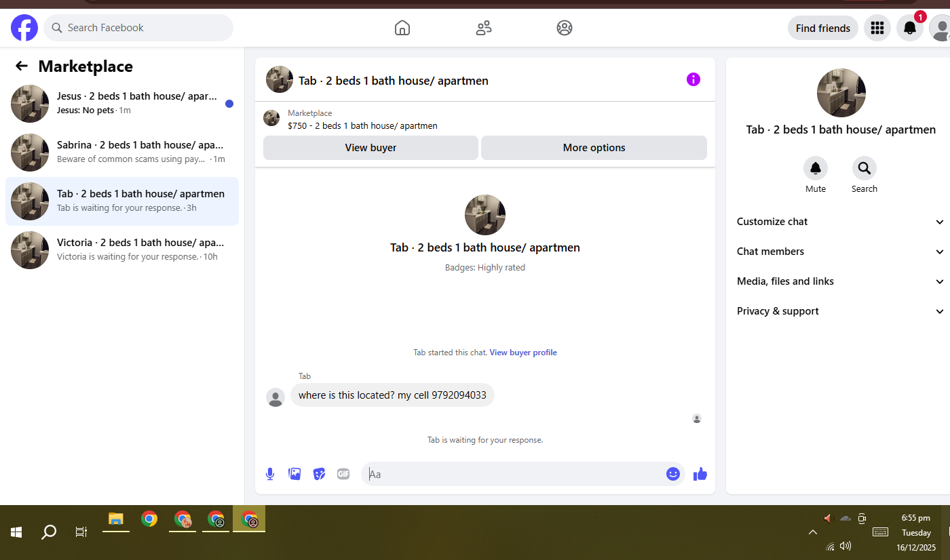Expand the Chat members section
Image resolution: width=950 pixels, height=560 pixels.
point(840,252)
